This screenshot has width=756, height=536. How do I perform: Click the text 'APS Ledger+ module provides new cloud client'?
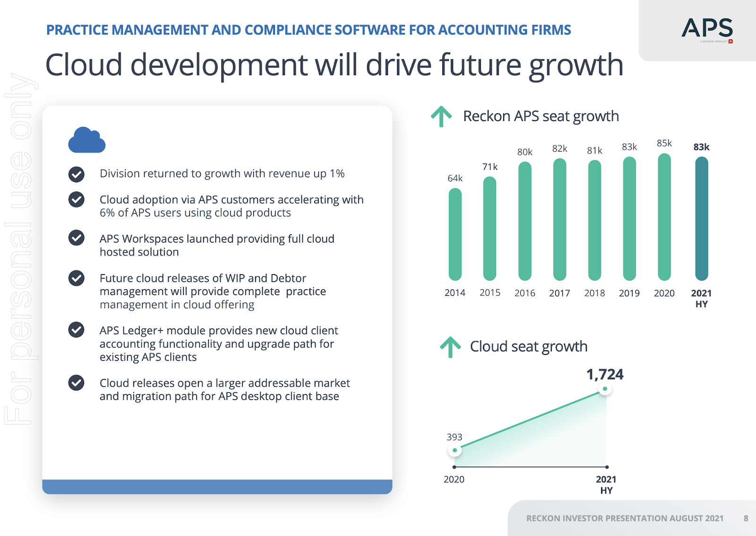point(219,330)
